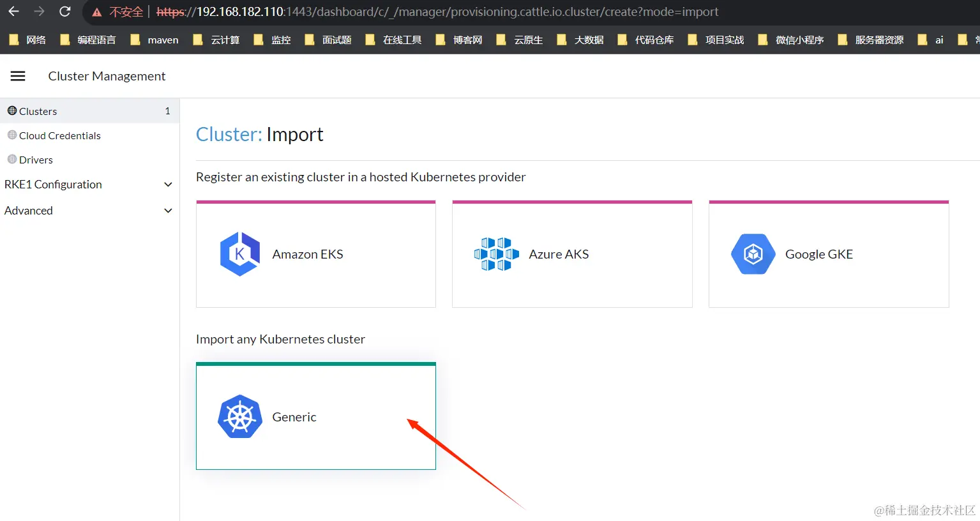This screenshot has height=521, width=980.
Task: Reload the page
Action: click(64, 11)
